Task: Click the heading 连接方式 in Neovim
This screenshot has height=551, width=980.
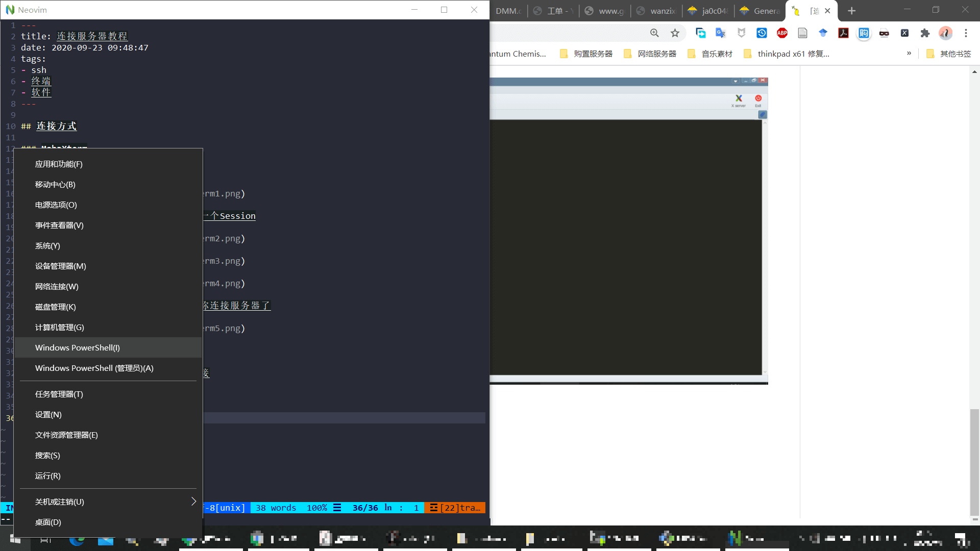Action: click(56, 126)
